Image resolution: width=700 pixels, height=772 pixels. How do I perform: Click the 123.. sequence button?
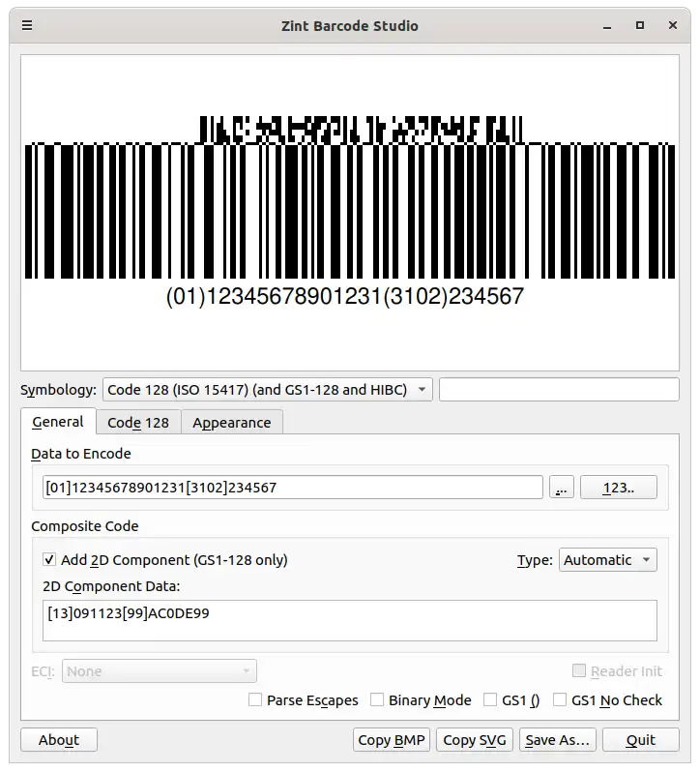tap(619, 488)
